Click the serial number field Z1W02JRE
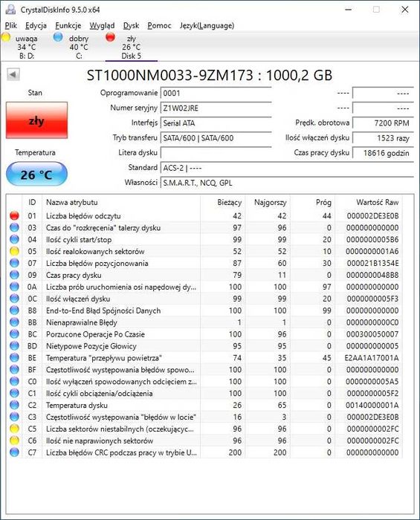The width and height of the screenshot is (420, 520). pos(216,108)
